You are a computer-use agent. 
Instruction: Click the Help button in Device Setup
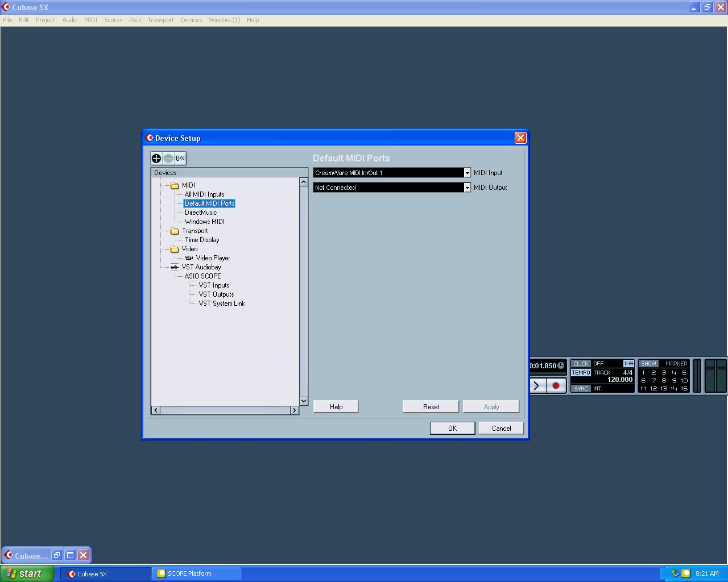click(x=336, y=406)
